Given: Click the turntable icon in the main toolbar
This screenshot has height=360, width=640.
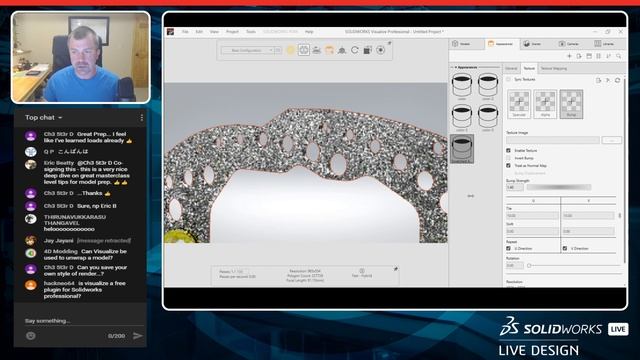Looking at the screenshot, I should click(316, 50).
